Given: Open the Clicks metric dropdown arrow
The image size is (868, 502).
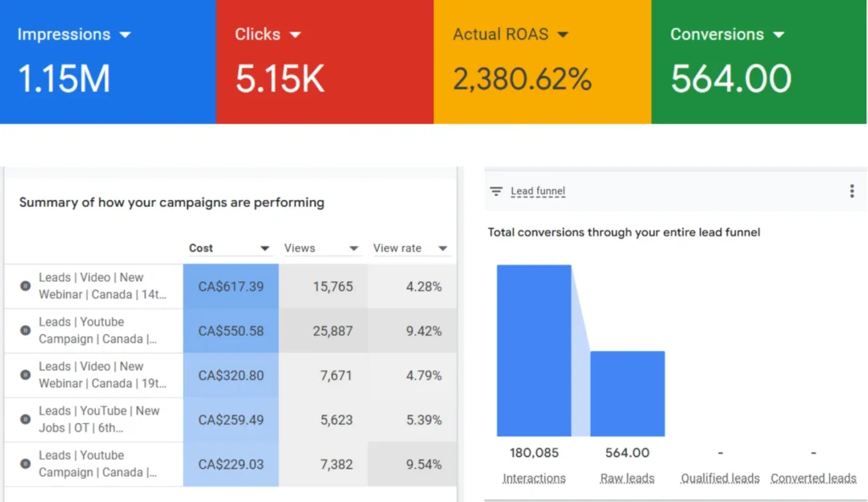Looking at the screenshot, I should click(295, 35).
